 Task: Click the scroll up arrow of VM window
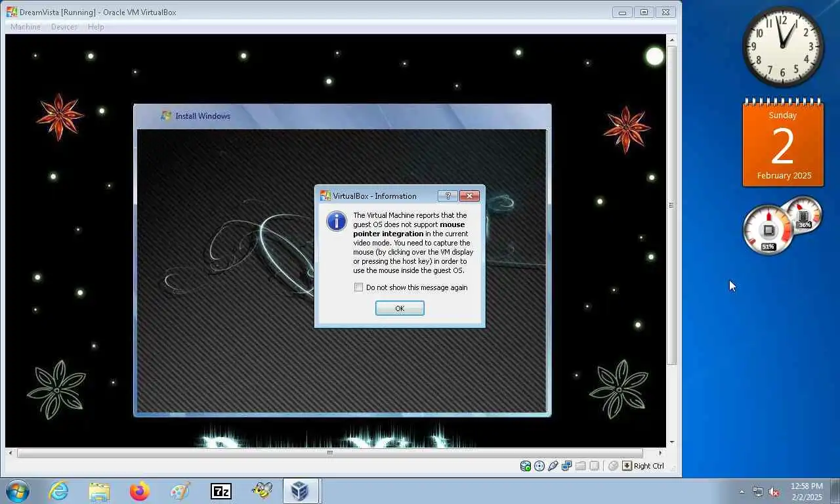click(x=671, y=40)
